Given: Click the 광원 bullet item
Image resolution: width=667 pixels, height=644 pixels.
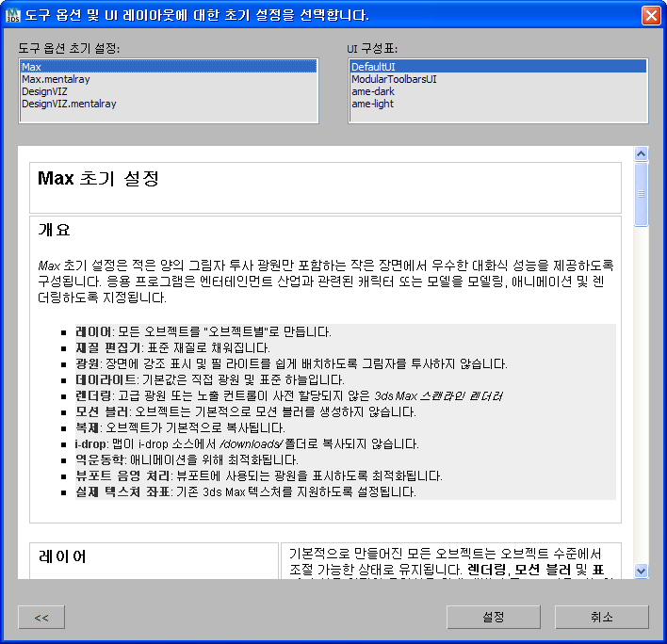Looking at the screenshot, I should coord(291,363).
